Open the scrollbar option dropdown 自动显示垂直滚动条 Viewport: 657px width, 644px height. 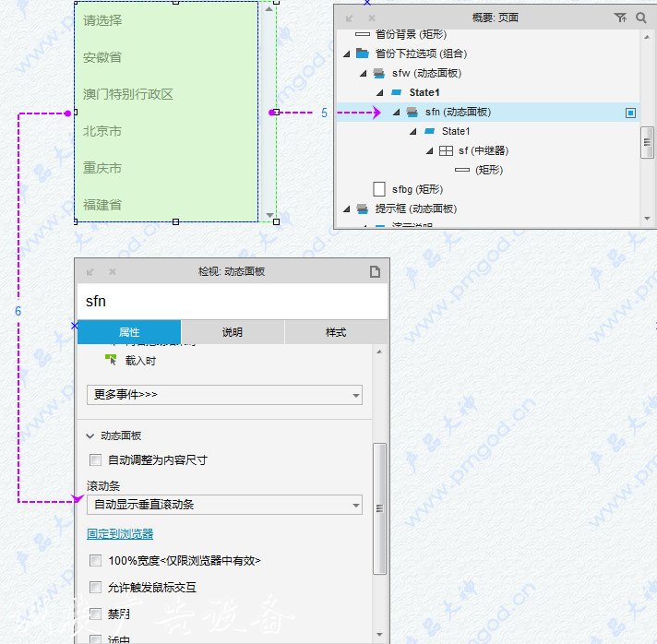[224, 505]
